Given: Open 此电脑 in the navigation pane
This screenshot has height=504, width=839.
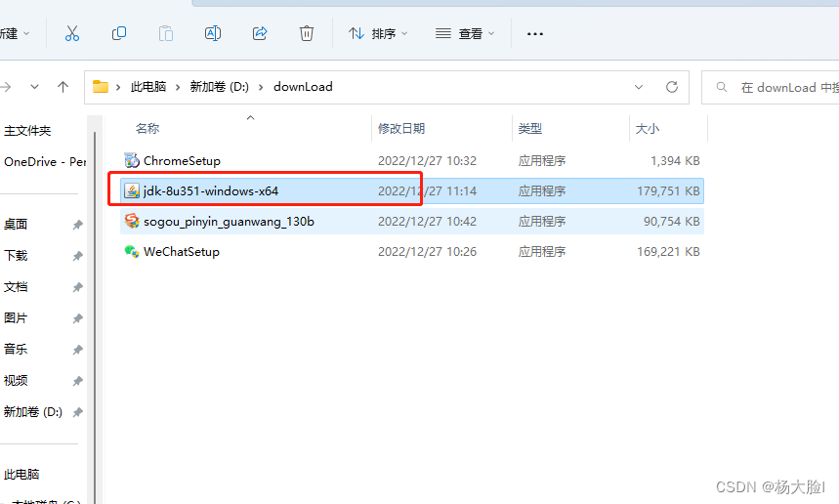Looking at the screenshot, I should (21, 474).
